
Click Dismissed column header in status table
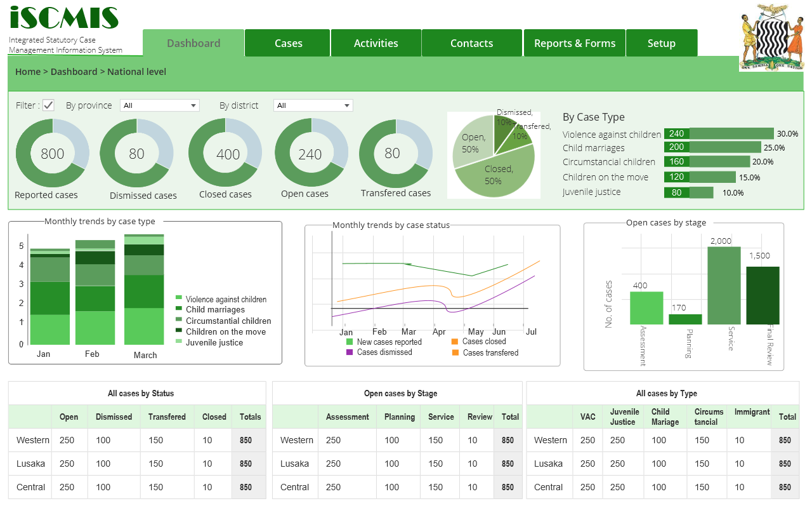point(114,417)
